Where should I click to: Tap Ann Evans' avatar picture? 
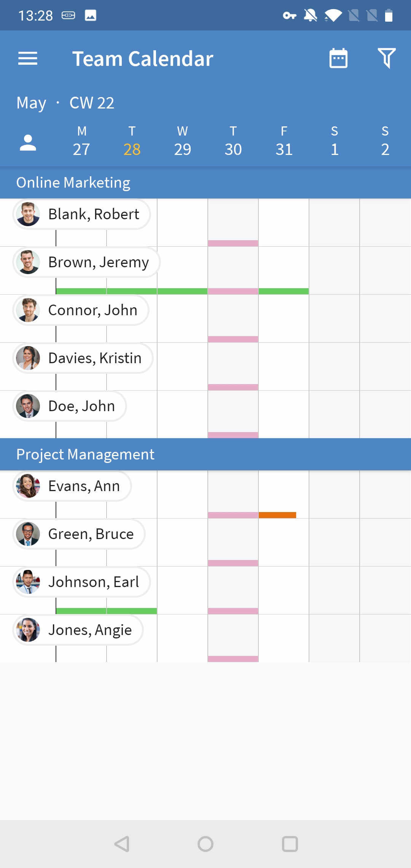tap(28, 486)
